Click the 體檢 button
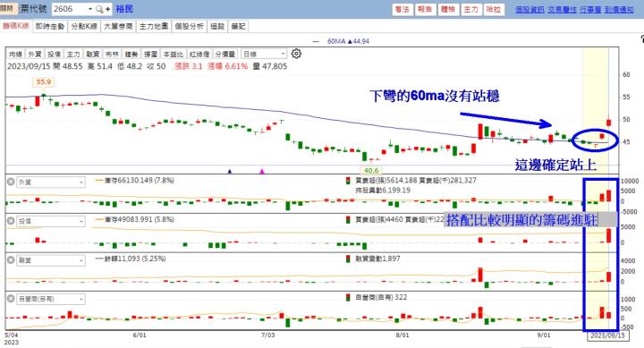 [x=448, y=9]
